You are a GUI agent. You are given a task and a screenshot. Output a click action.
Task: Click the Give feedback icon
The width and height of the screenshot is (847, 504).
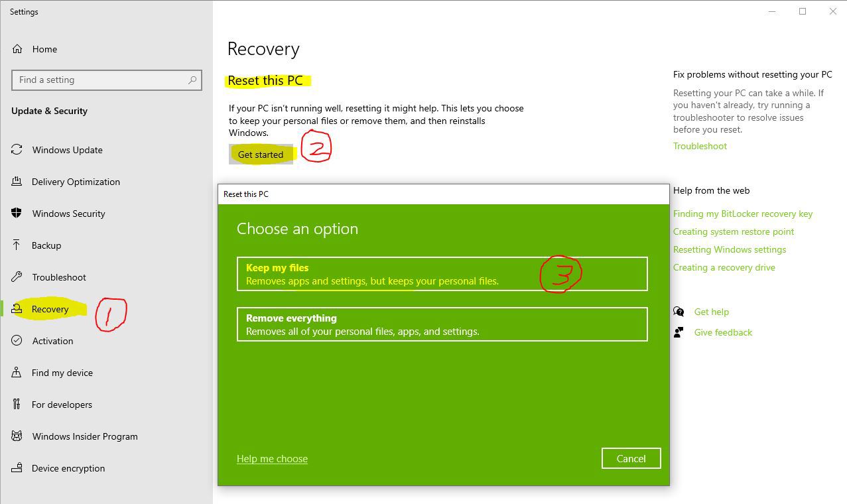pyautogui.click(x=678, y=332)
